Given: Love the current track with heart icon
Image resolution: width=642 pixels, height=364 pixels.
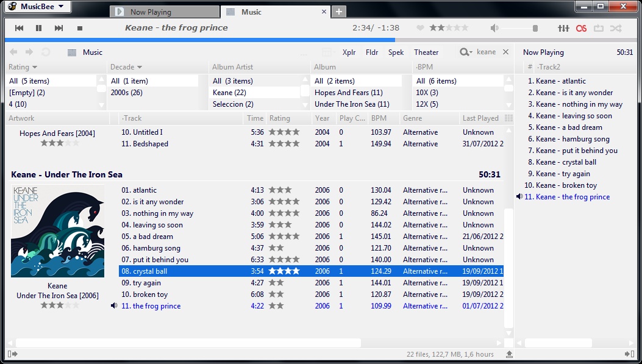Looking at the screenshot, I should pos(420,28).
